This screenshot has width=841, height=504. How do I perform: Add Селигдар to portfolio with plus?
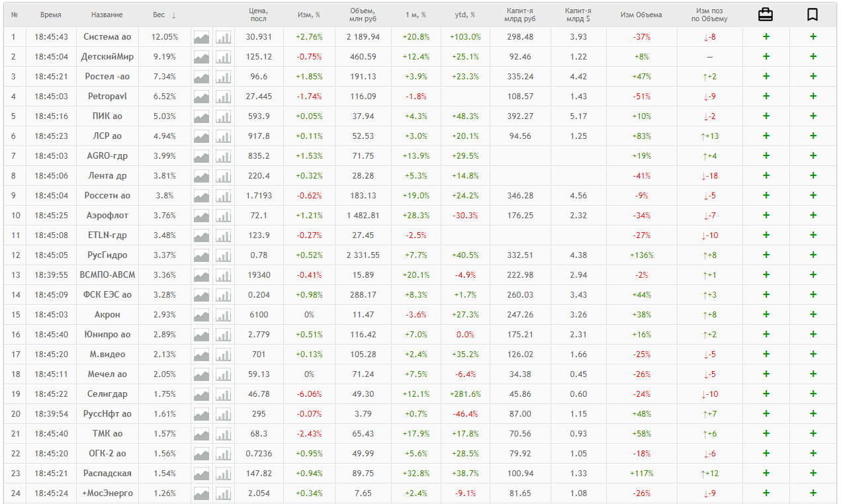pos(766,394)
